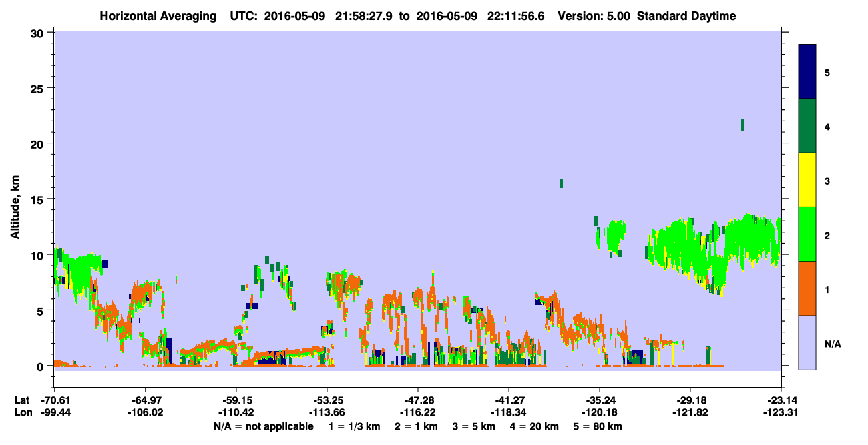Screen dimensions: 868x445
Task: Click the latitude value -59.15
Action: [x=236, y=400]
